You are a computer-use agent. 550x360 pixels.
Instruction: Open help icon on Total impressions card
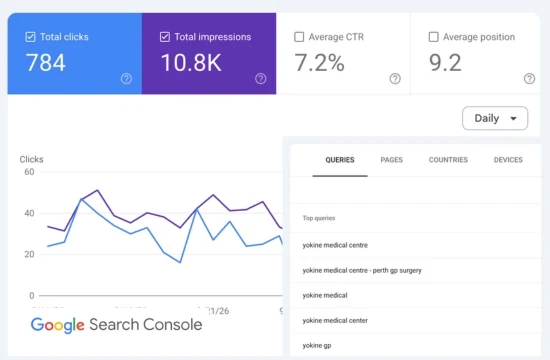(260, 79)
